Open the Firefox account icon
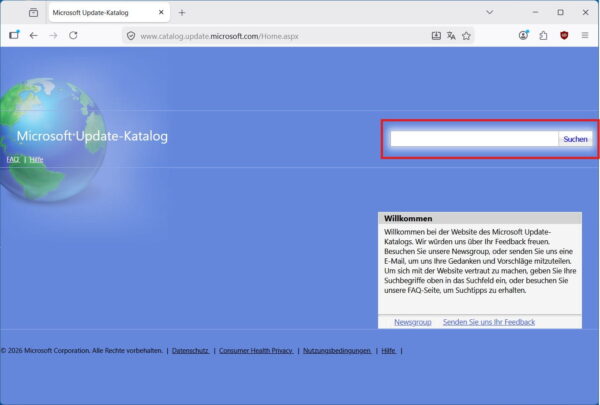This screenshot has width=600, height=405. (523, 35)
